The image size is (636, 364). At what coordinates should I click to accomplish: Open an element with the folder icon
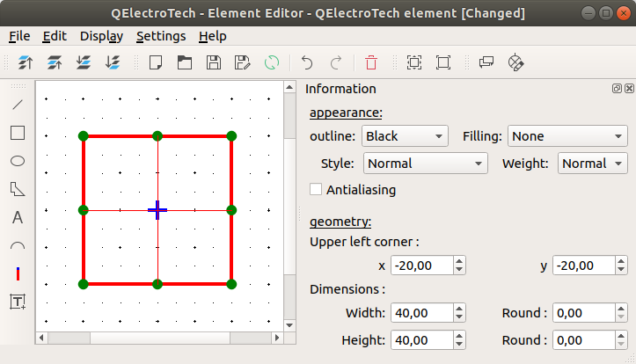pyautogui.click(x=185, y=62)
